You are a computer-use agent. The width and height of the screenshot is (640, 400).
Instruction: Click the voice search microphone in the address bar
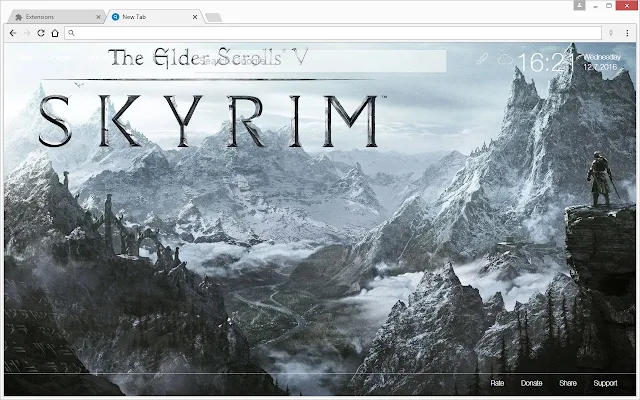click(x=611, y=33)
